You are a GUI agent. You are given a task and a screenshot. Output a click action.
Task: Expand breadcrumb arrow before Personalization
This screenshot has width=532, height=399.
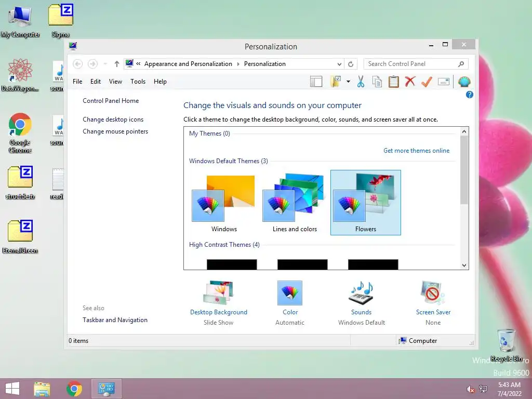click(x=238, y=64)
